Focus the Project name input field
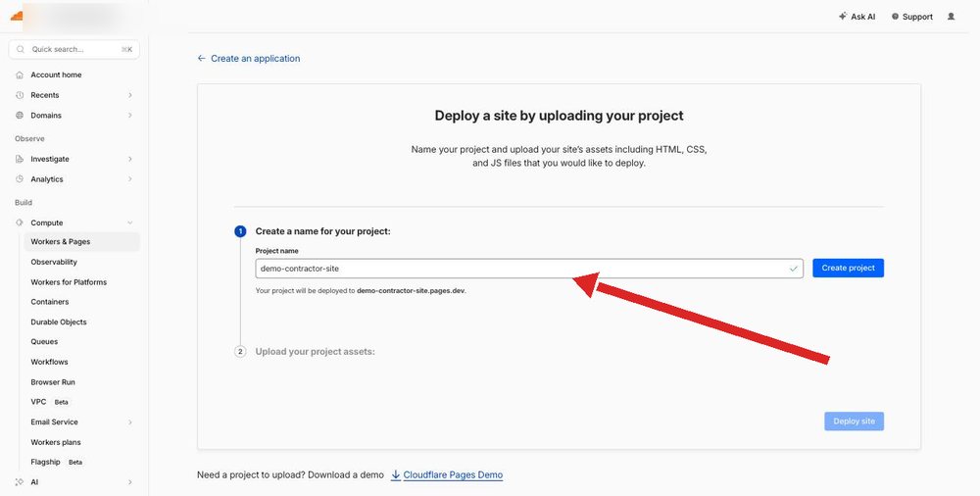The width and height of the screenshot is (980, 496). click(x=529, y=269)
